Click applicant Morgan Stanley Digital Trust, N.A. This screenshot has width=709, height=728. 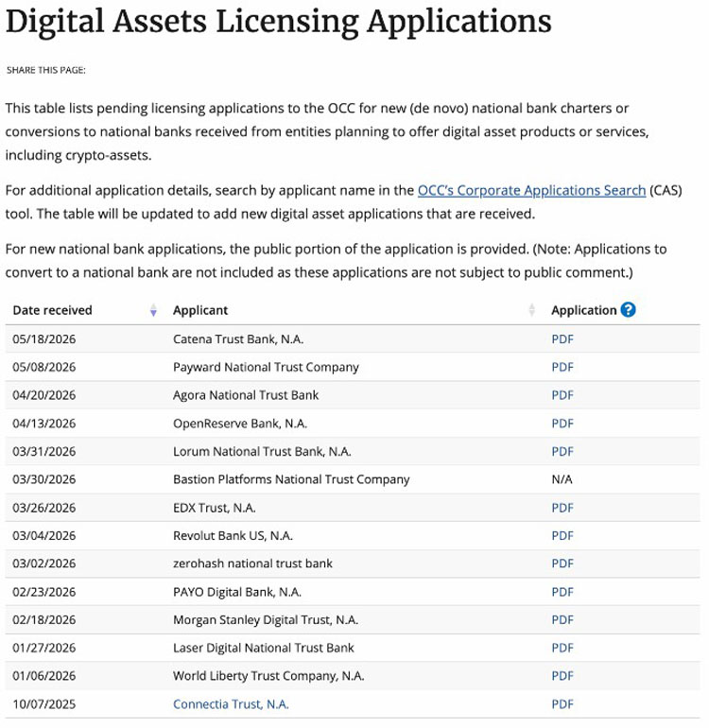tap(266, 620)
